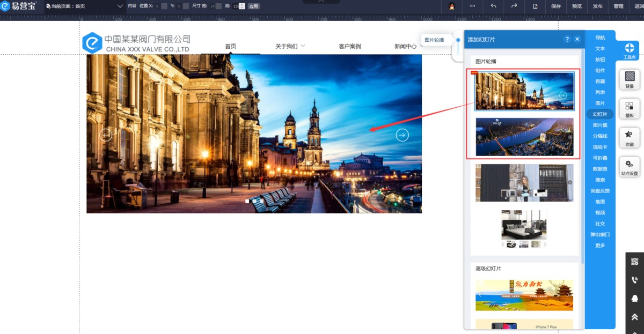Click the QQ penguin icon
The image size is (644, 334).
[452, 6]
